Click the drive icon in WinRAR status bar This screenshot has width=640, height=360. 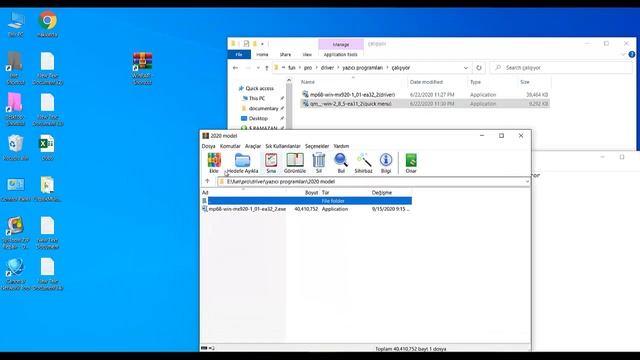(204, 348)
